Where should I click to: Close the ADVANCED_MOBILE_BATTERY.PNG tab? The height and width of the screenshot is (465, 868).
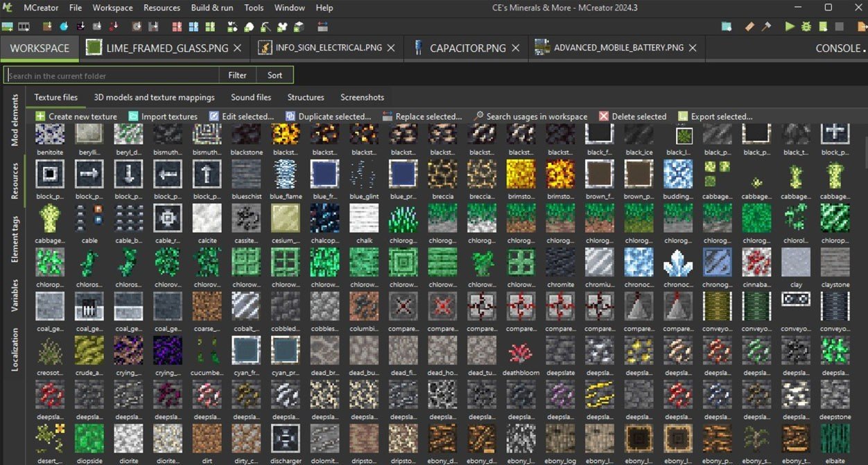(x=693, y=48)
